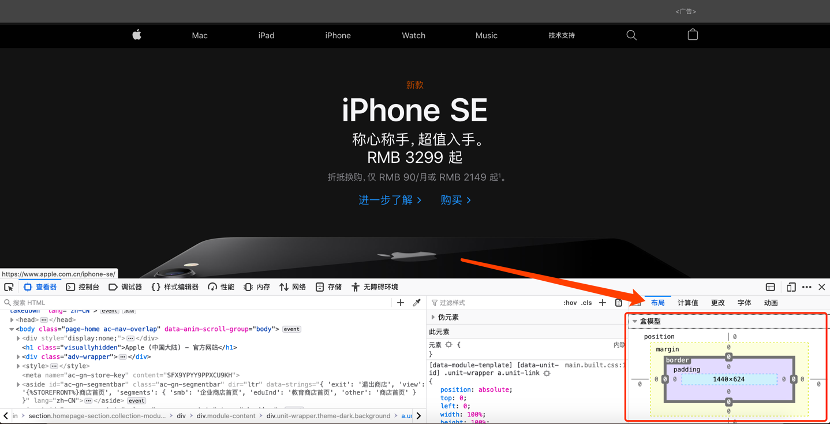Open the 性能 performance tab
The height and width of the screenshot is (424, 830).
click(x=221, y=287)
